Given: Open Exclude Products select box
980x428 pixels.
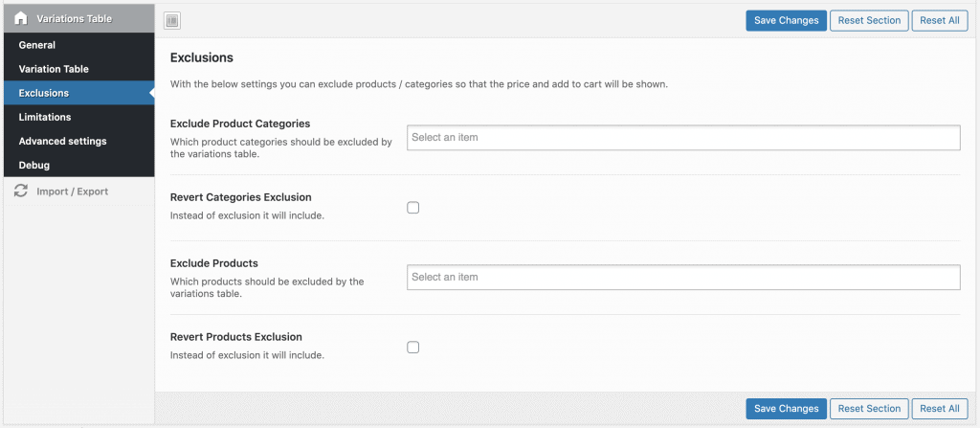Looking at the screenshot, I should pos(682,278).
